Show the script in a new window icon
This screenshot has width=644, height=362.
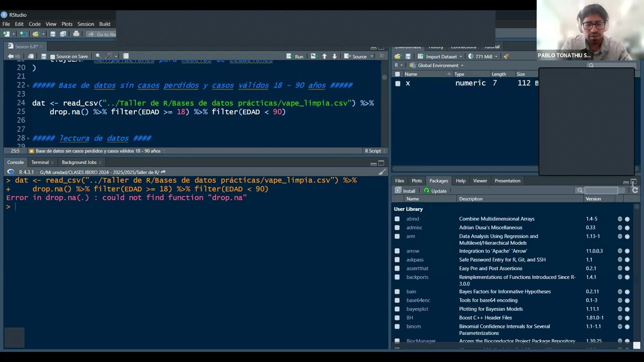coord(31,56)
